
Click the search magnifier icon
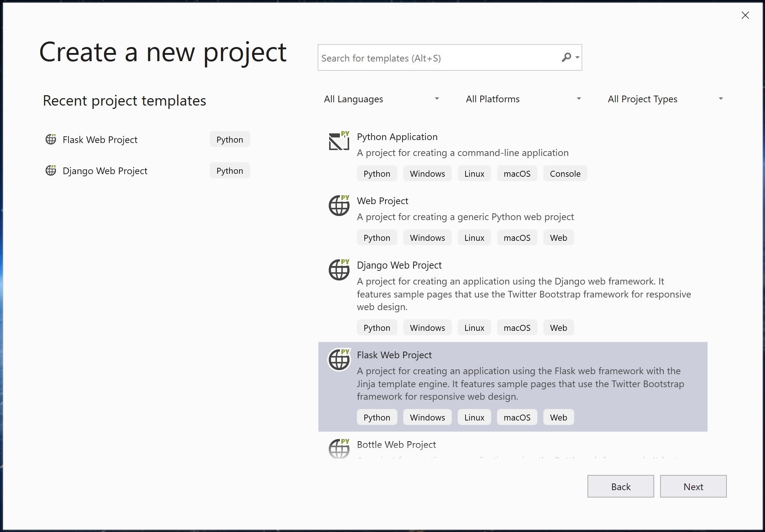coord(566,57)
